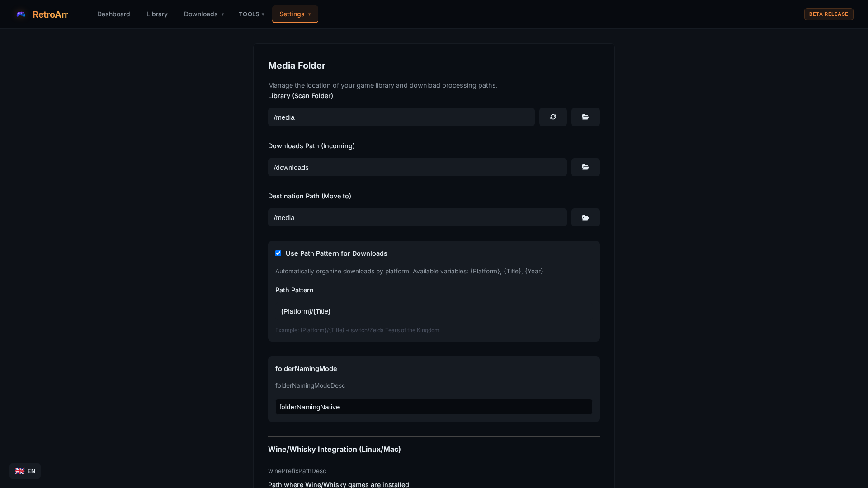
Task: Open the folderNamingNative dropdown
Action: pos(434,407)
